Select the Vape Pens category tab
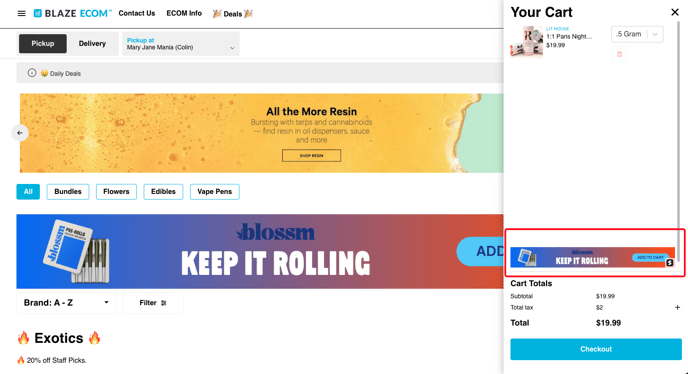Image resolution: width=688 pixels, height=374 pixels. 215,191
